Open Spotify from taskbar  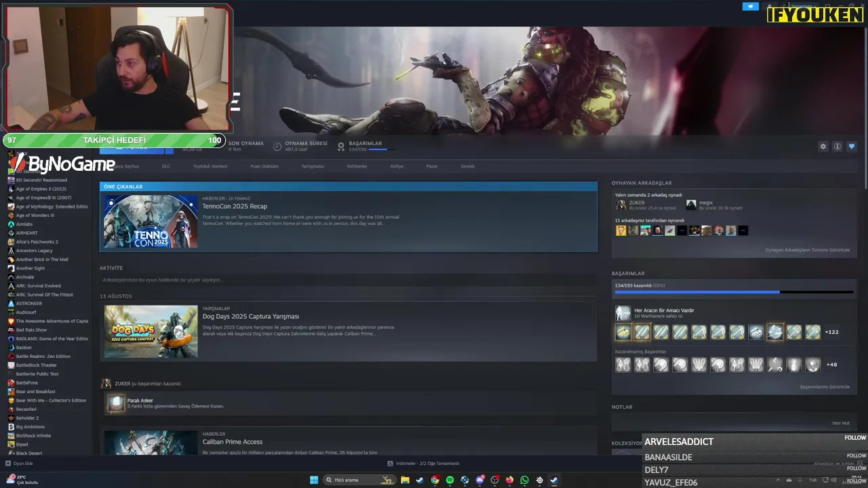450,480
